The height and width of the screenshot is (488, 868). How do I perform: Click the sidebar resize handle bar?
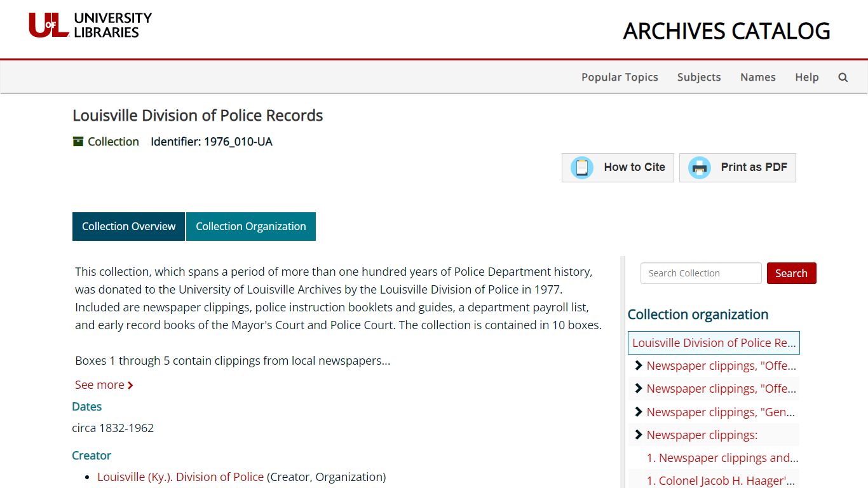[x=623, y=372]
